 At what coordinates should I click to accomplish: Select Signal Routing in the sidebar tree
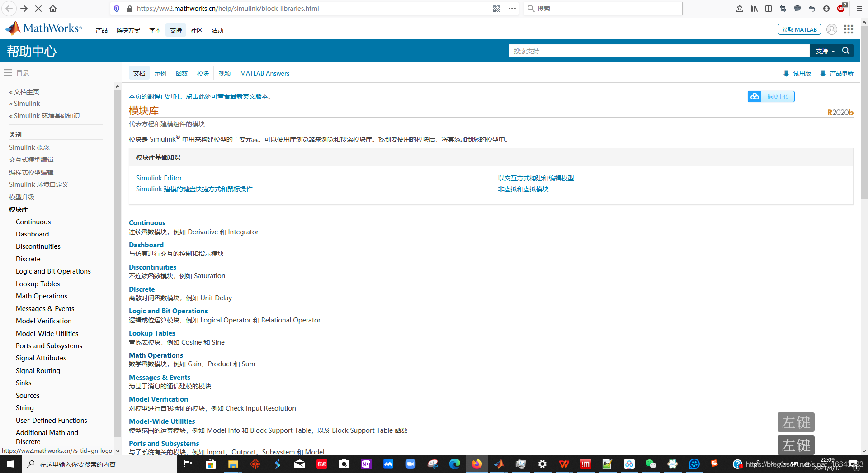click(x=38, y=371)
